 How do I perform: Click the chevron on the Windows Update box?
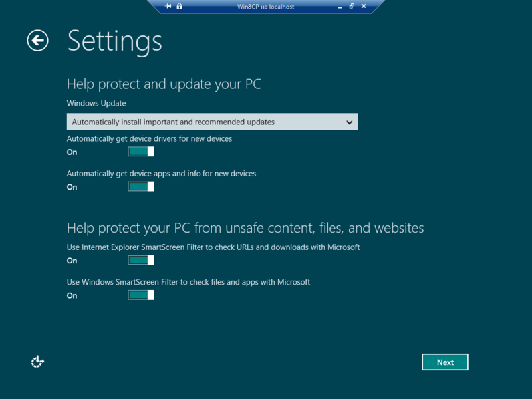[x=350, y=122]
